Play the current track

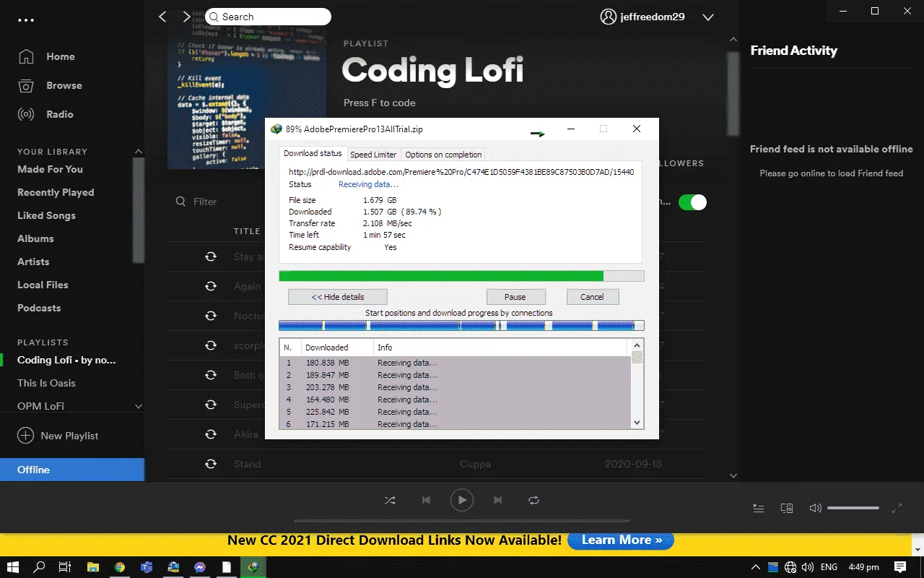[462, 500]
